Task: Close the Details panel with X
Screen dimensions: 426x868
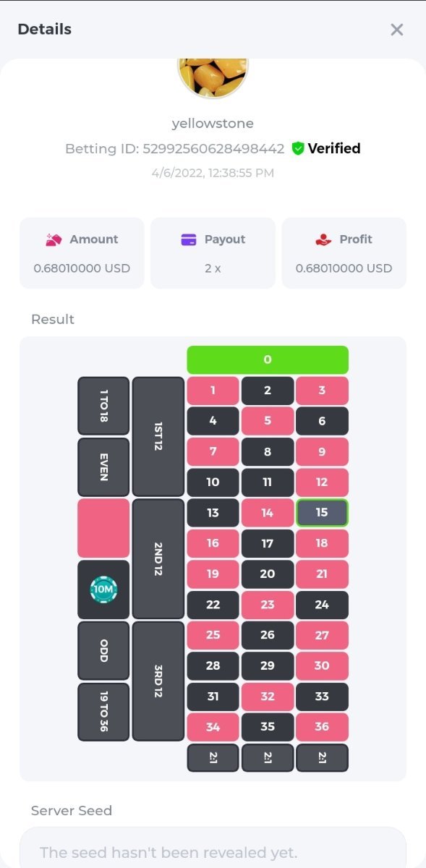Action: point(396,30)
